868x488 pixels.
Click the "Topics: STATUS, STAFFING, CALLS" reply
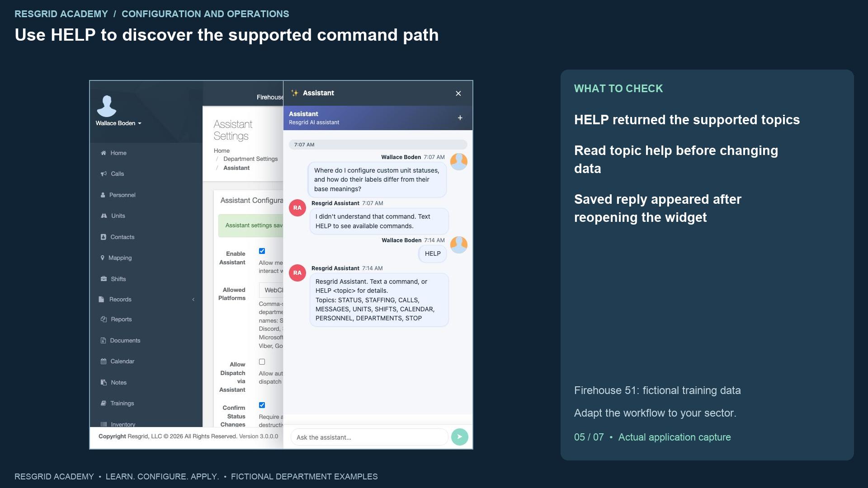point(379,300)
